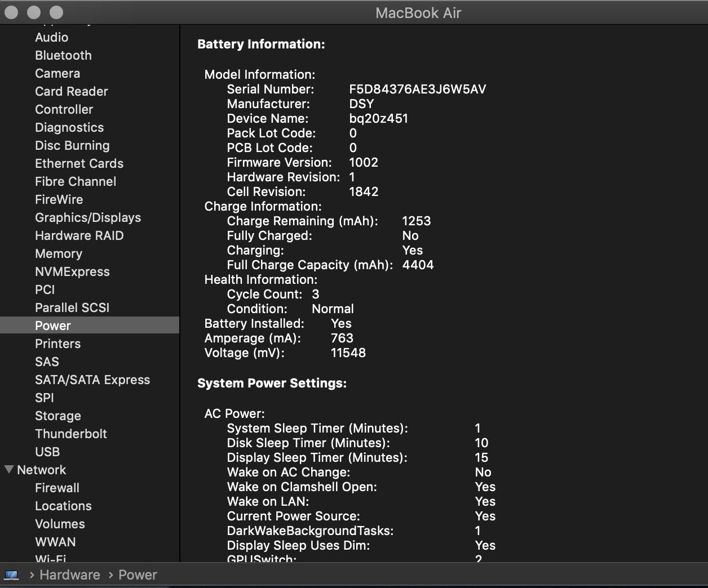Click the Cell Revision value 1842

point(364,191)
